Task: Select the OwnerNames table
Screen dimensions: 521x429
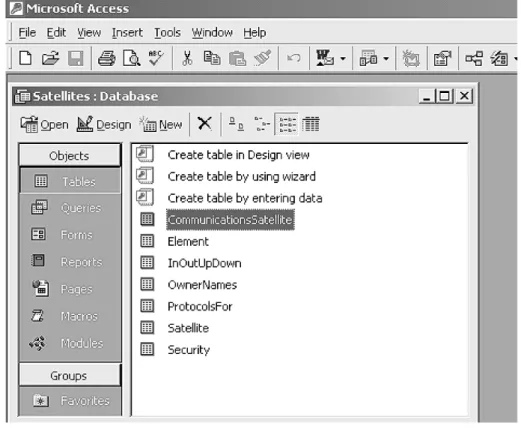Action: 202,285
